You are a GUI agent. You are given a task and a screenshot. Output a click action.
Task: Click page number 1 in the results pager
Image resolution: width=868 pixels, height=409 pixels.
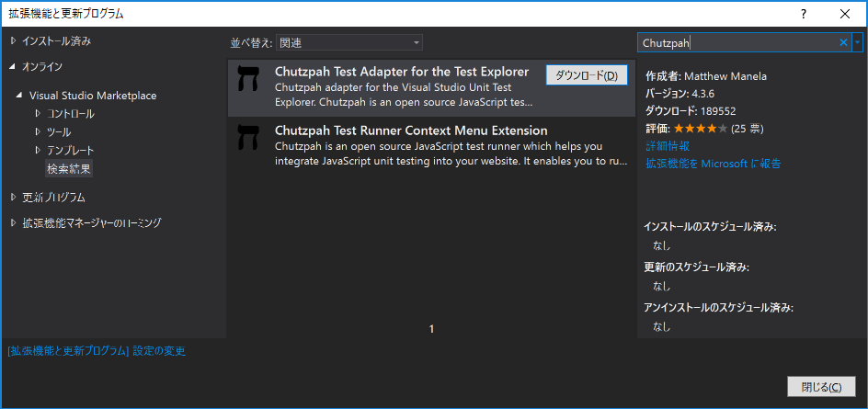[432, 329]
